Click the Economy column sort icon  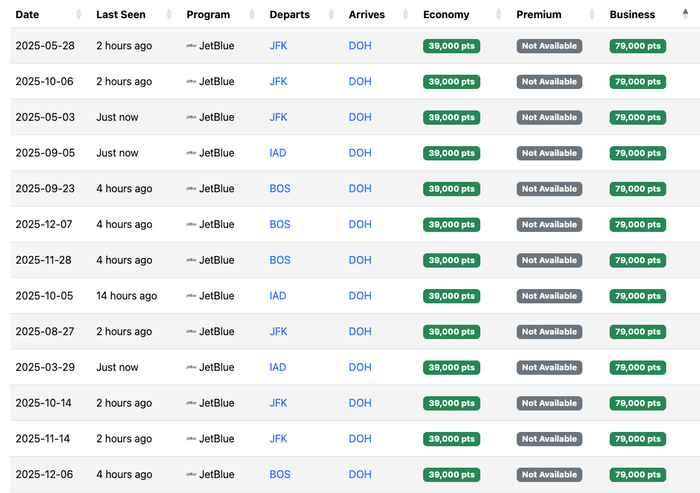tap(499, 15)
